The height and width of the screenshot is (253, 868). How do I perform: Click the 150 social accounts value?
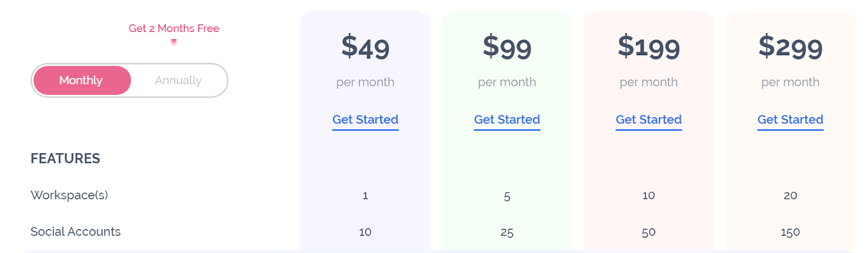point(790,232)
